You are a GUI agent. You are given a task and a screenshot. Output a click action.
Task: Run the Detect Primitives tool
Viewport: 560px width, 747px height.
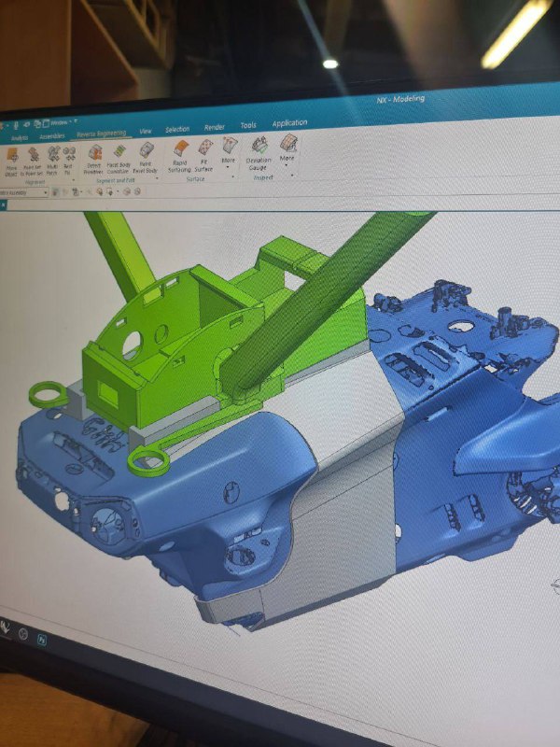94,160
